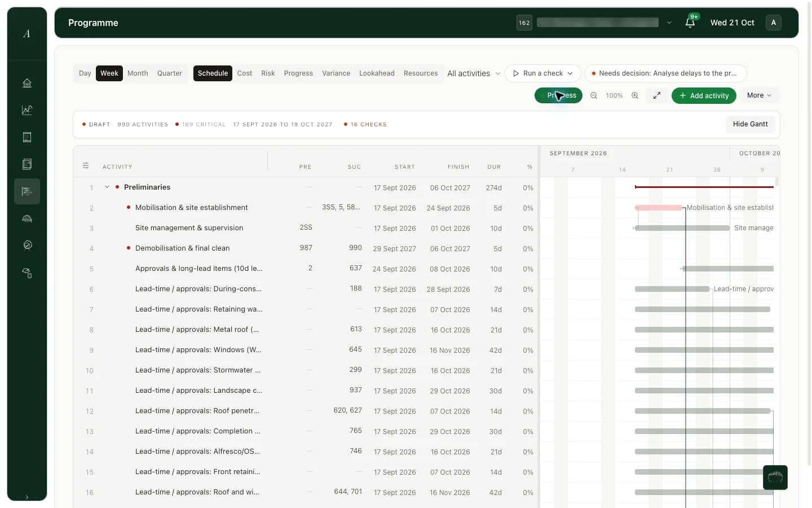This screenshot has width=812, height=508.
Task: Expand the sidebar with bottom chevron
Action: pos(27,497)
